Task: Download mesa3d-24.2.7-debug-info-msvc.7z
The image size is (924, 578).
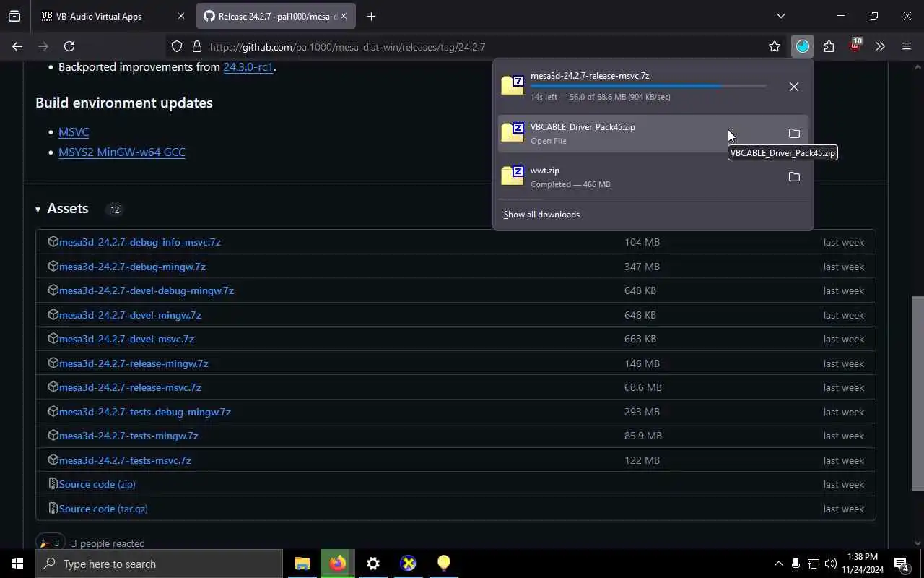Action: (140, 242)
